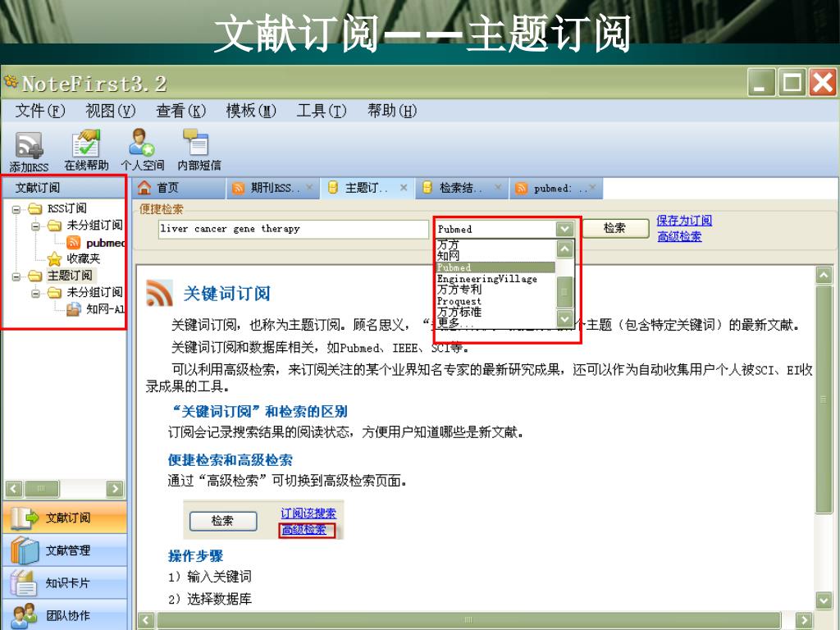Collapse 未分组订阅 under RSS订阅
This screenshot has width=840, height=630.
pos(35,226)
